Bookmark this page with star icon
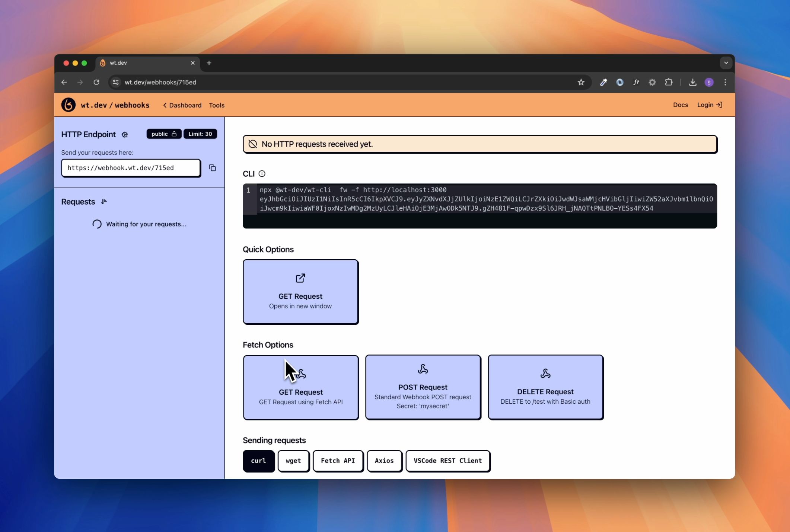790x532 pixels. tap(581, 82)
